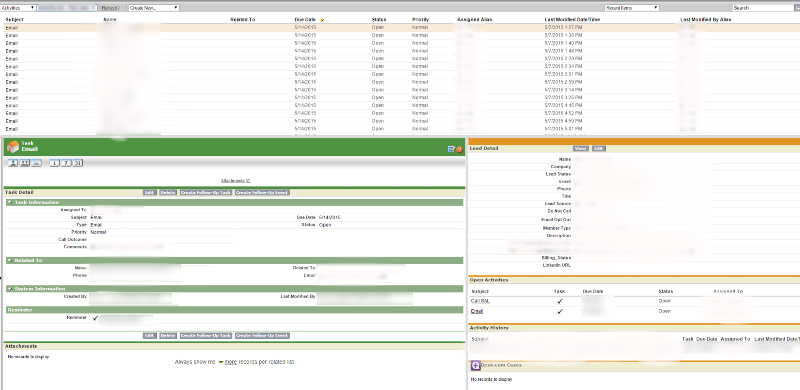Click the Task checkmark in Call row

pyautogui.click(x=560, y=301)
